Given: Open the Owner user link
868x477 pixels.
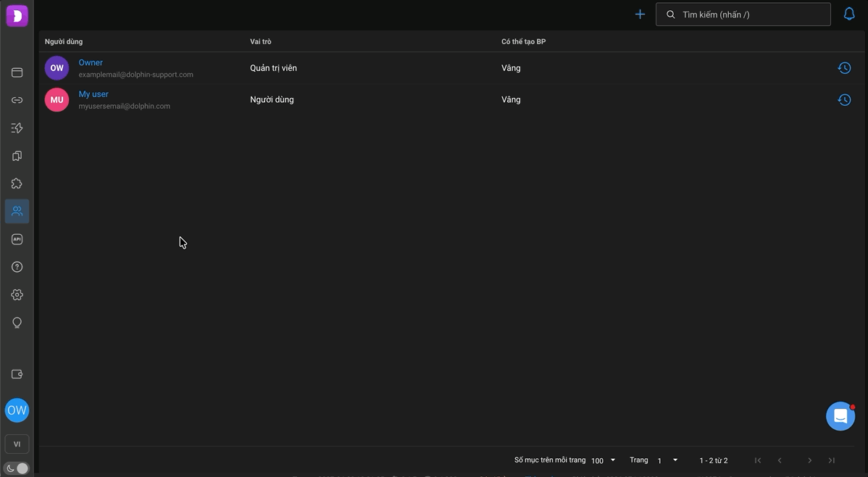Looking at the screenshot, I should click(91, 62).
